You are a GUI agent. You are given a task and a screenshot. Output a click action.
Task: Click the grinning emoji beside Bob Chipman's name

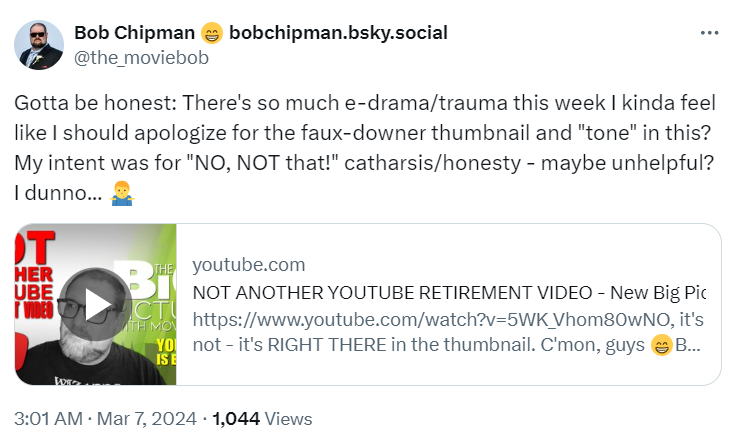(x=211, y=33)
